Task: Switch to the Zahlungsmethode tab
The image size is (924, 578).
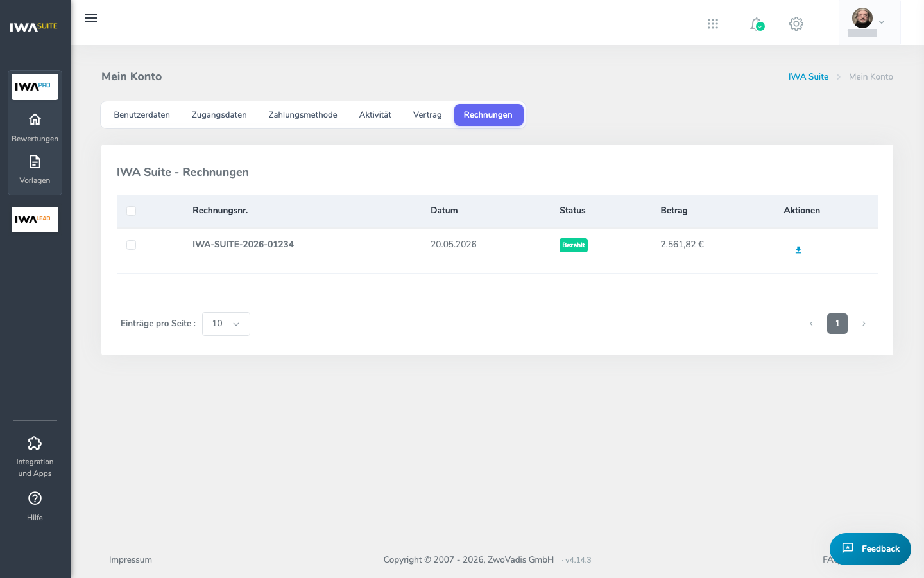Action: (303, 115)
